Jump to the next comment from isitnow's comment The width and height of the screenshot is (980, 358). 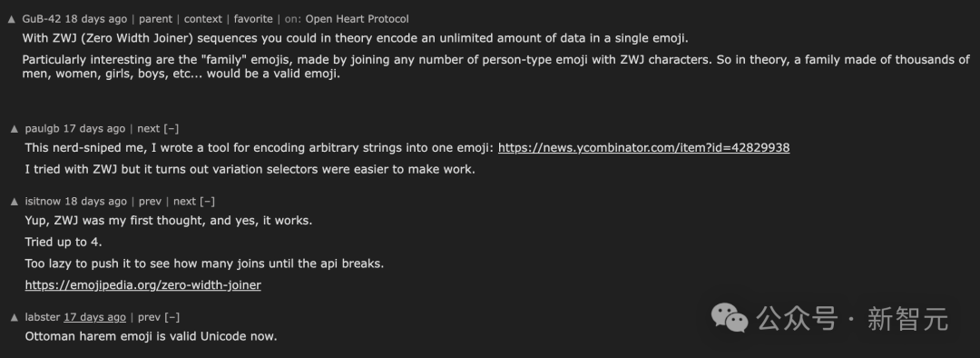[184, 202]
